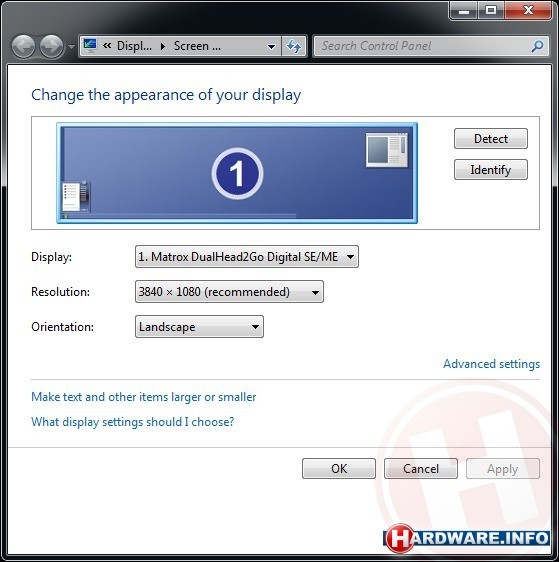
Task: Open Advanced settings link
Action: (491, 364)
